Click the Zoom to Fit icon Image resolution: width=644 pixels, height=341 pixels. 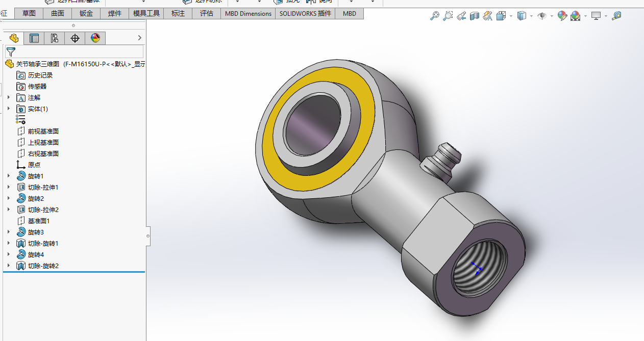coord(435,16)
